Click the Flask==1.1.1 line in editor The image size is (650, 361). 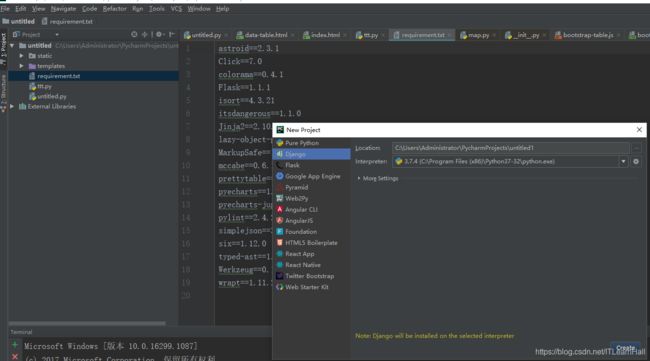[244, 87]
